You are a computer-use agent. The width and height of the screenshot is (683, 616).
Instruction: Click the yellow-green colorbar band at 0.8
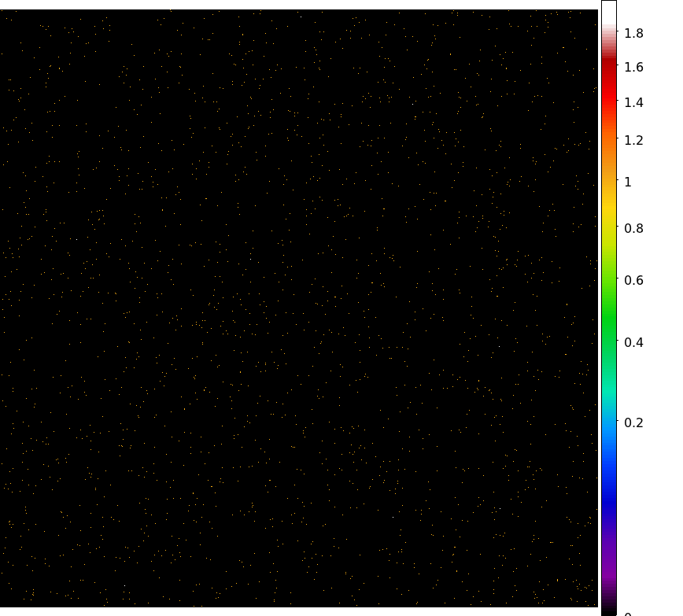609,228
